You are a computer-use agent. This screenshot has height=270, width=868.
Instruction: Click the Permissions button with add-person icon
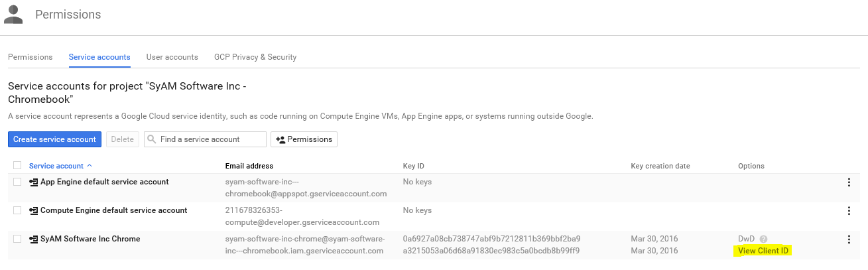304,139
